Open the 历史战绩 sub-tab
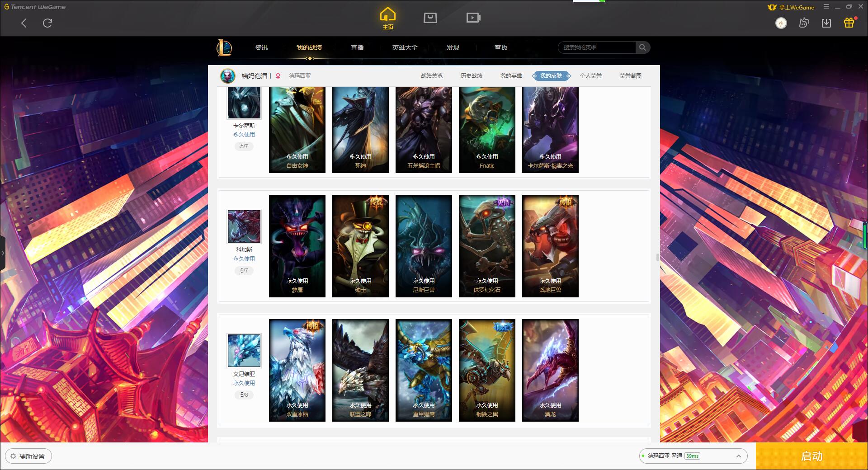Screen dimensions: 868x470 [472, 76]
